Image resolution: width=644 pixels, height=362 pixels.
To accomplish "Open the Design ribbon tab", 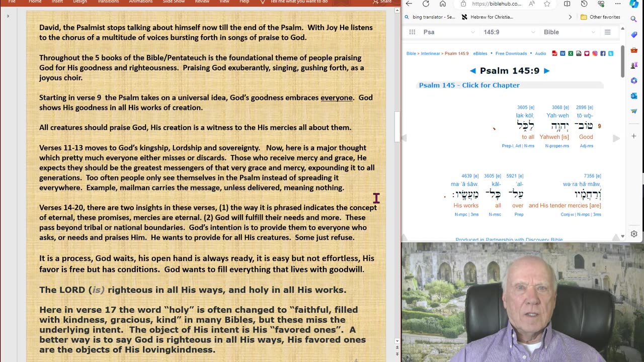I will 80,2.
